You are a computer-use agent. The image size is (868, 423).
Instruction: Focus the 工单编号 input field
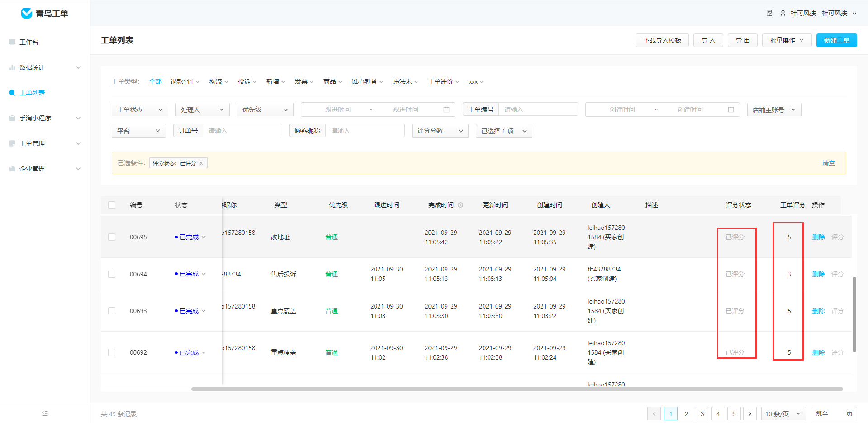pos(538,109)
